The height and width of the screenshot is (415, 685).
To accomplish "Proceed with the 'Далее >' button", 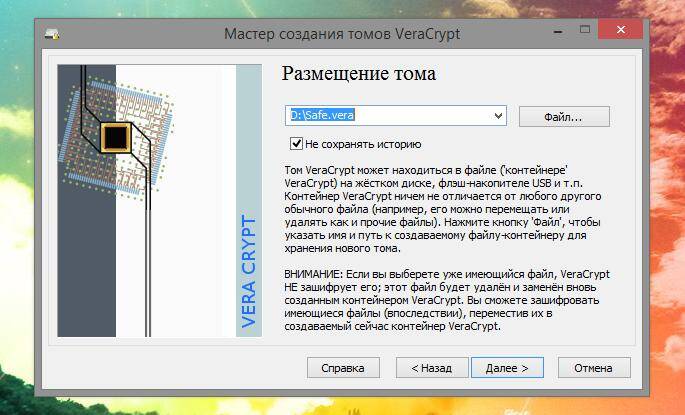I will [507, 368].
